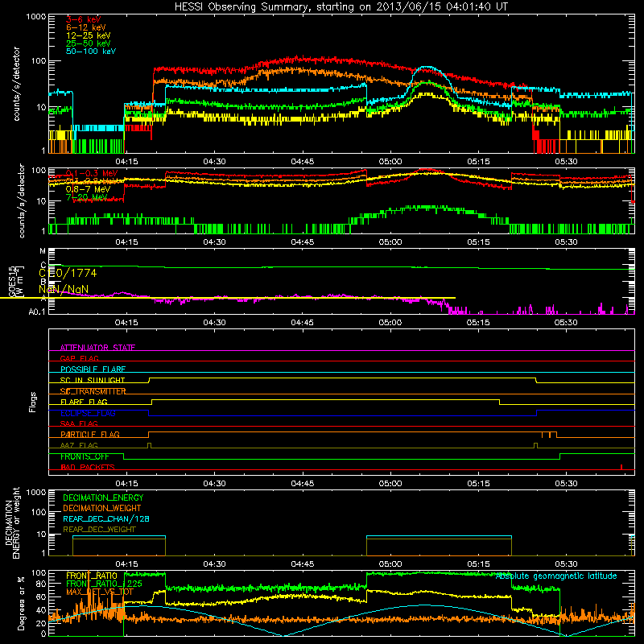644x644 pixels.
Task: Click the green 7-20 MeV legend label
Action: (x=87, y=197)
